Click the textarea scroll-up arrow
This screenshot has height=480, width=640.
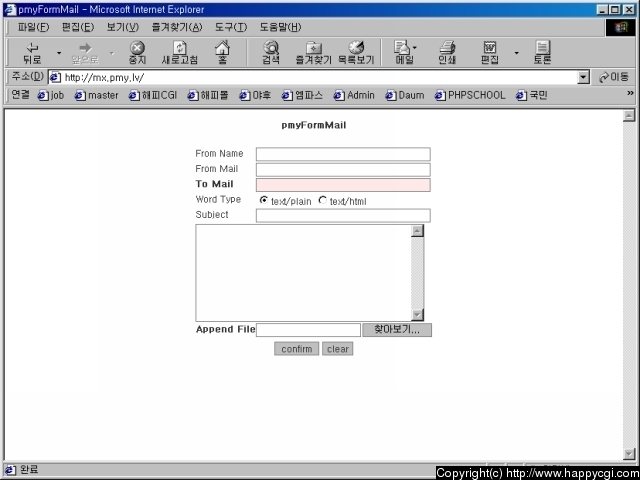coord(417,231)
